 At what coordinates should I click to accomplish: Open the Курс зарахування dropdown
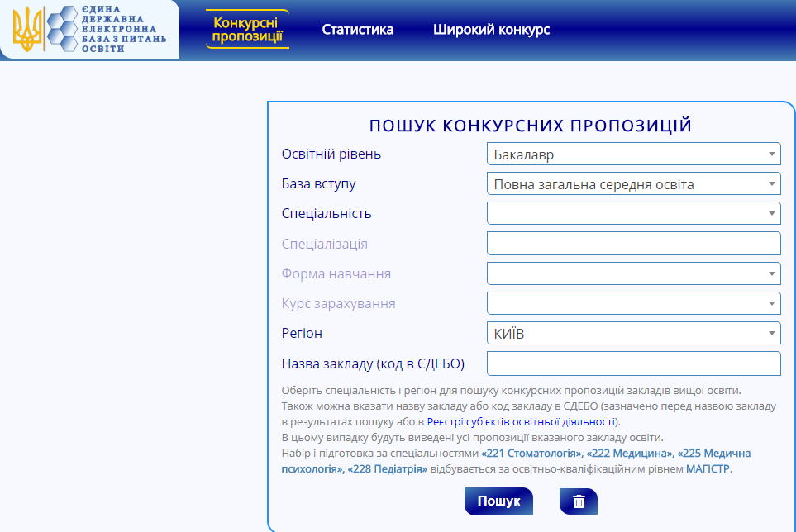tap(633, 302)
